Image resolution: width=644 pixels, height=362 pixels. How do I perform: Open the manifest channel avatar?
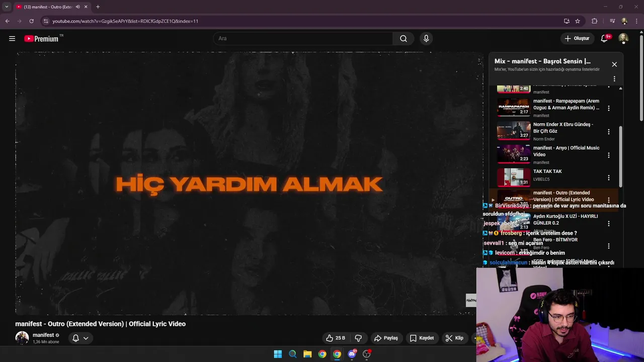(x=22, y=338)
